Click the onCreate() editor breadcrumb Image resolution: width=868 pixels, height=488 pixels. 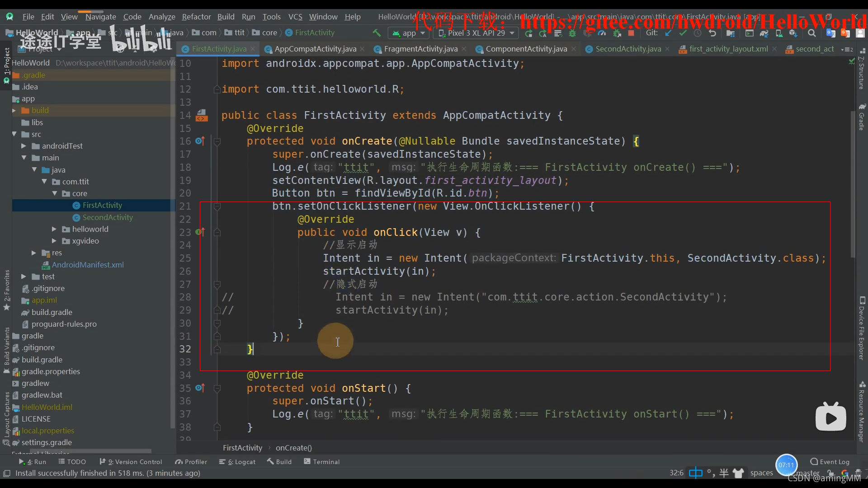(x=294, y=448)
